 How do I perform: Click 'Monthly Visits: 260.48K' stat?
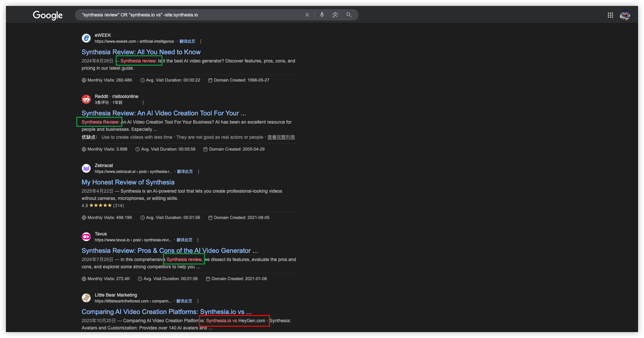point(107,80)
